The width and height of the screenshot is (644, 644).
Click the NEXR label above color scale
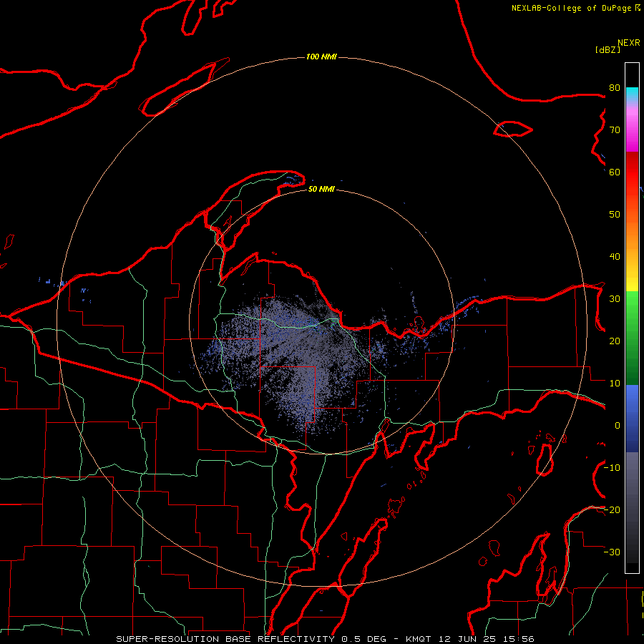[x=629, y=43]
